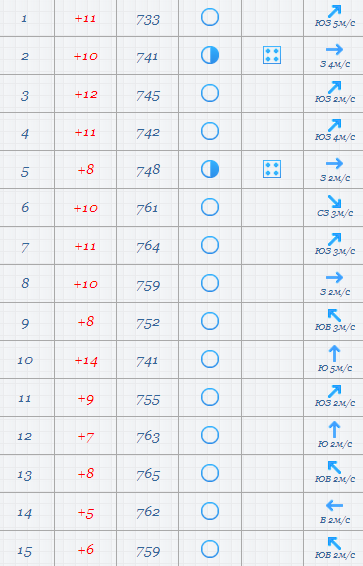Select the +14 temperature on day 10
The image size is (363, 566).
pos(86,361)
